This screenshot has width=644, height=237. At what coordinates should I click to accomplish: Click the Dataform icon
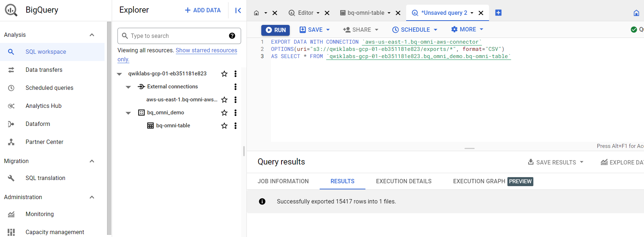click(11, 124)
